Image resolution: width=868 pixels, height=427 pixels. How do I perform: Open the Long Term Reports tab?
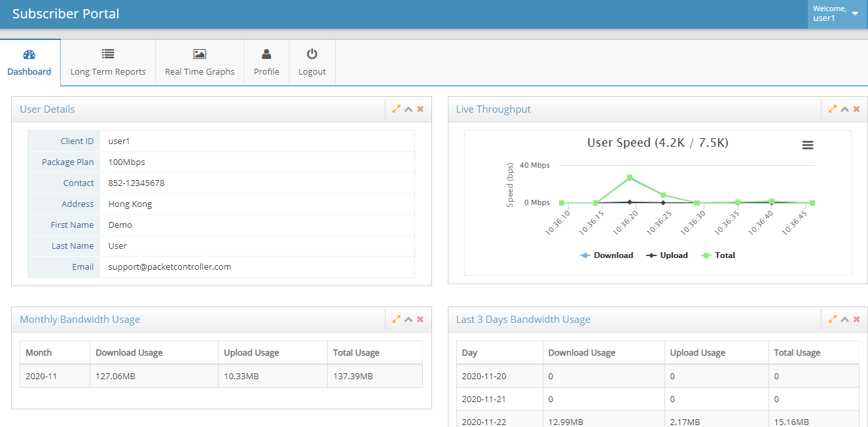tap(108, 63)
